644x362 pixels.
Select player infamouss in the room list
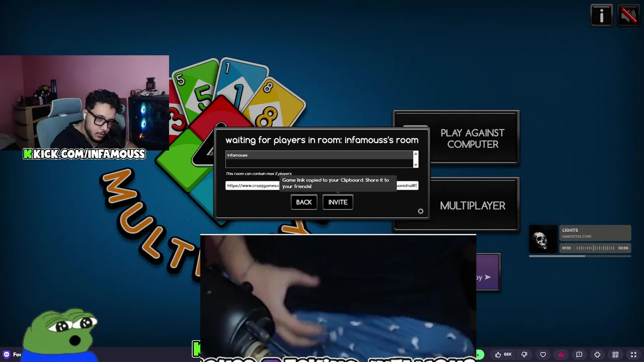[319, 155]
